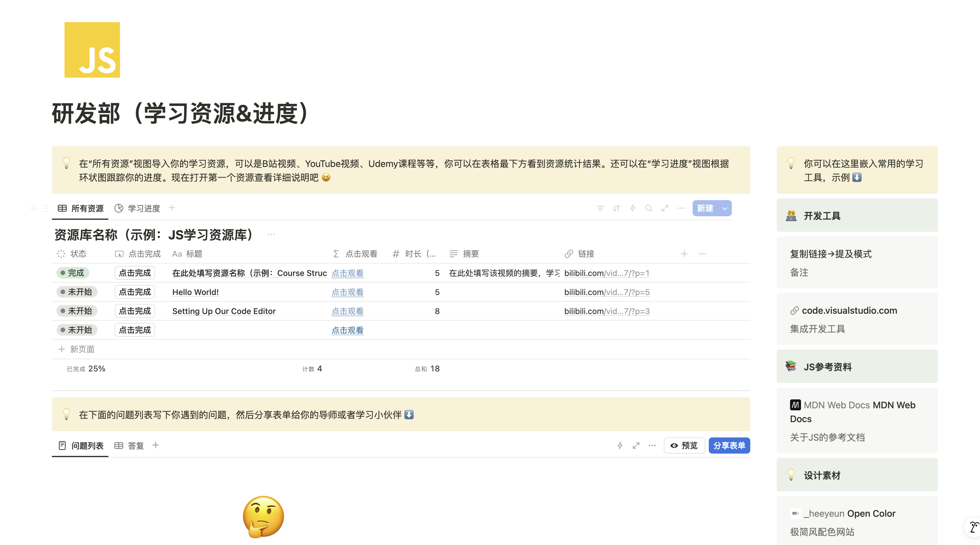This screenshot has height=545, width=980.
Task: Click the drag handle beside 所有资源 tab
Action: (46, 208)
